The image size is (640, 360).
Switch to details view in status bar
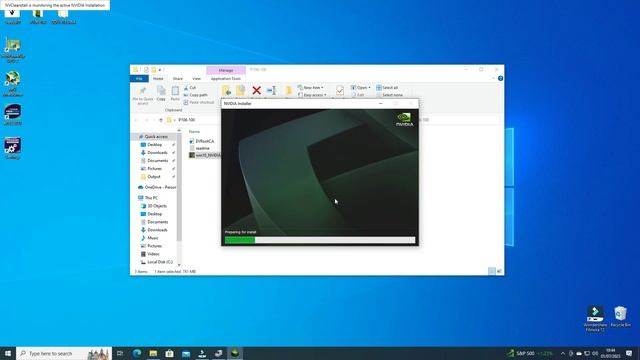[x=492, y=271]
